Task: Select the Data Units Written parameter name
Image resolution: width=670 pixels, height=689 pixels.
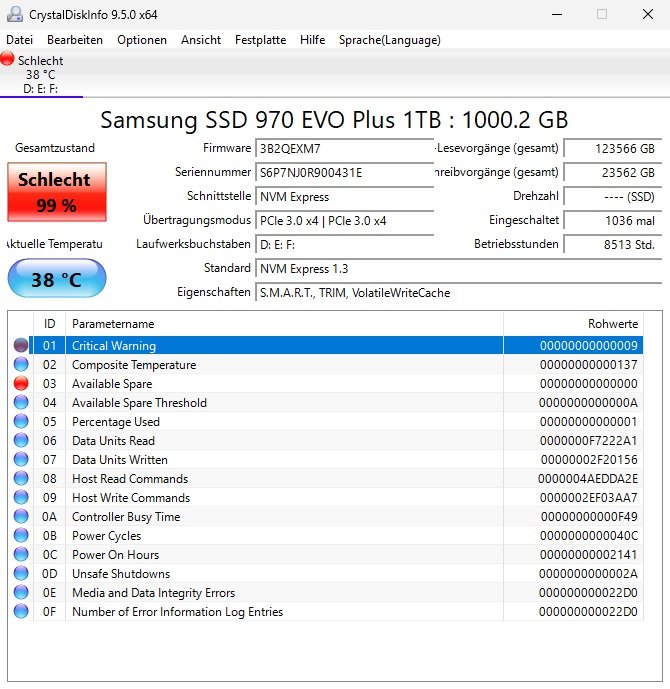Action: 120,460
